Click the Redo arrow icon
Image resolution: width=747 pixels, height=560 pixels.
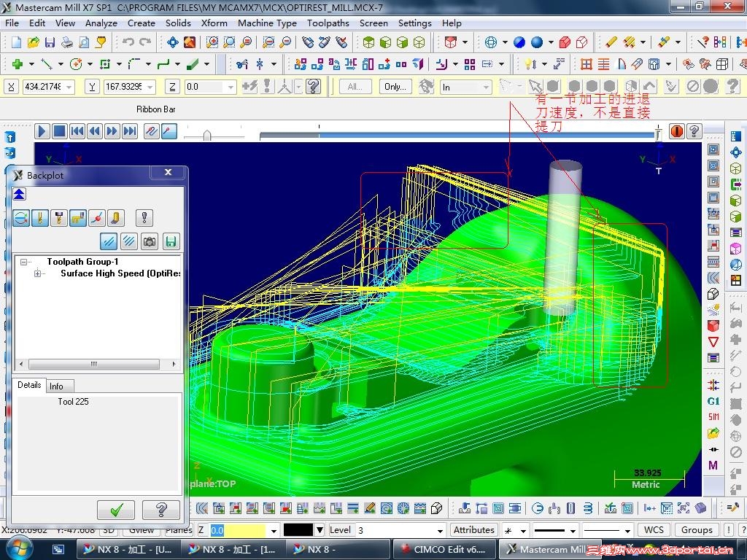coord(145,42)
